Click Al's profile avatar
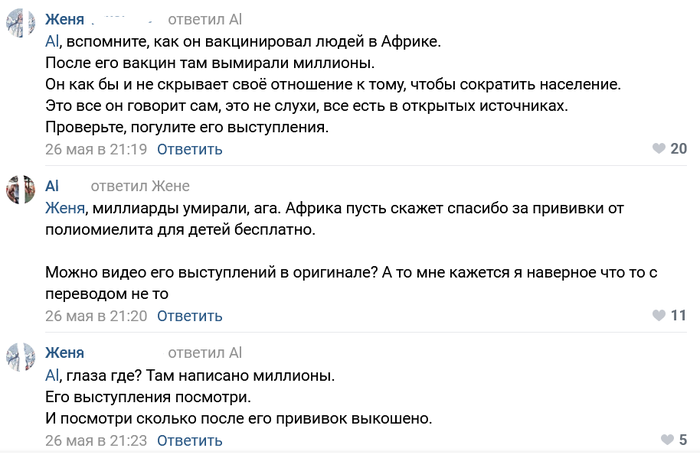This screenshot has height=458, width=700. pos(22,190)
